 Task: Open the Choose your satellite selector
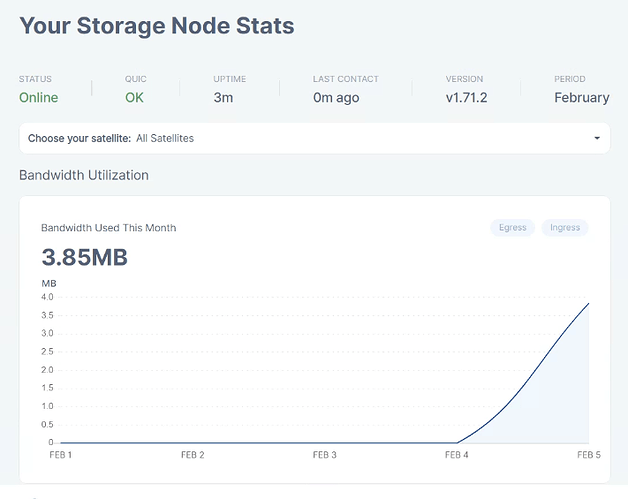coord(313,138)
